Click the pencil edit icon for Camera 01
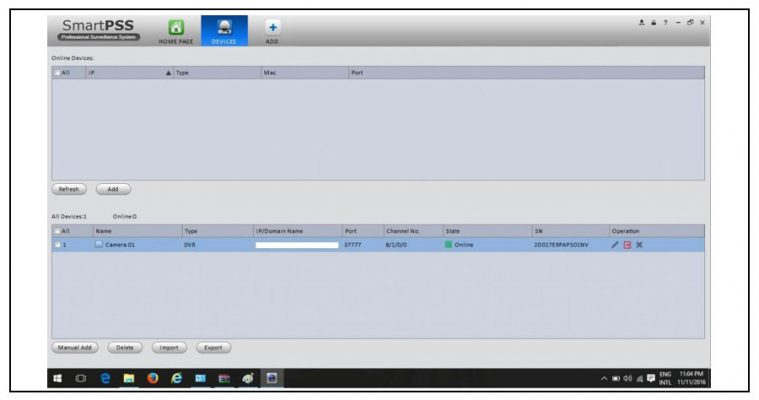Screen dimensions: 759x400 tap(615, 245)
